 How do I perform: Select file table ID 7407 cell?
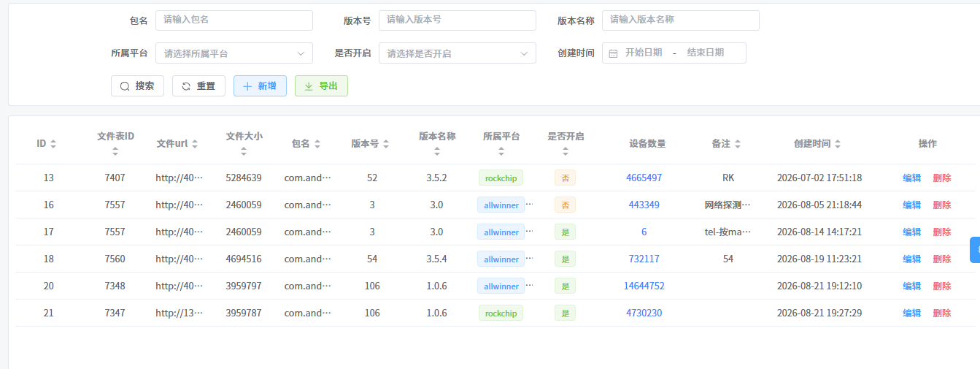coord(115,178)
